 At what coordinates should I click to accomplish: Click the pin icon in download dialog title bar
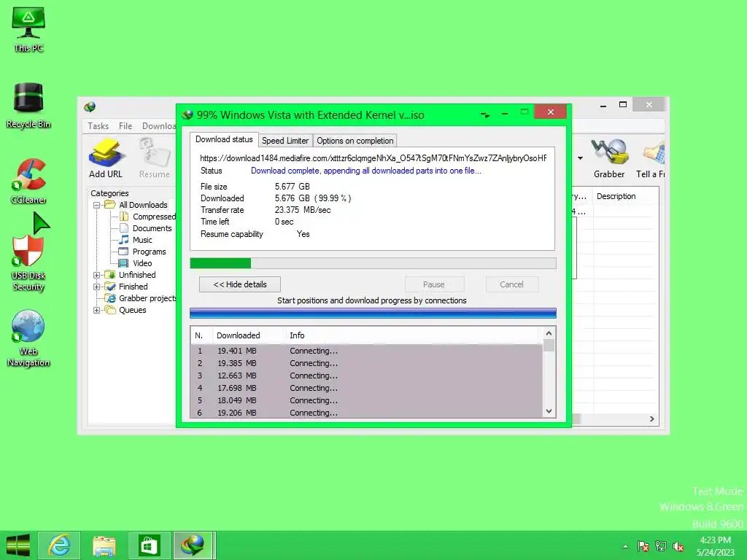point(485,114)
